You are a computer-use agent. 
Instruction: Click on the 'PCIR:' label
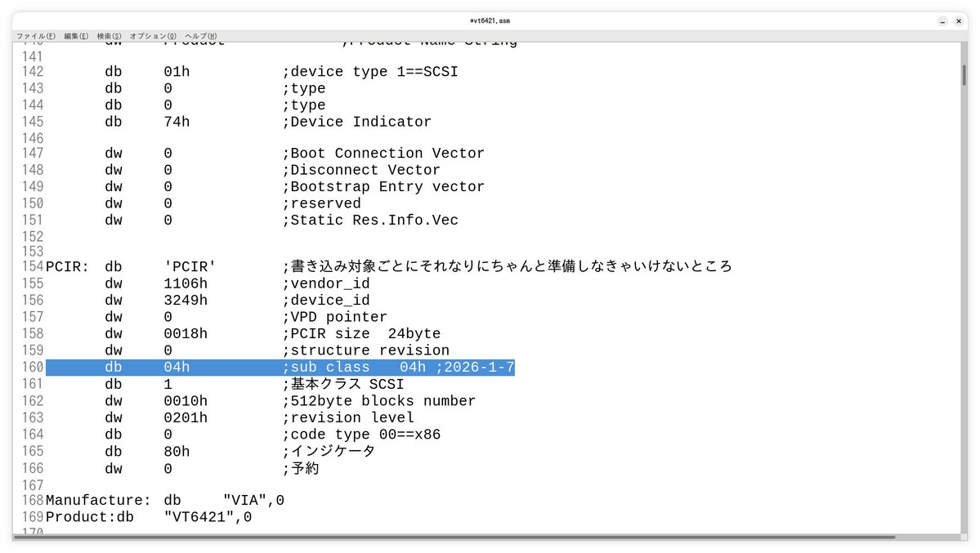tap(68, 267)
